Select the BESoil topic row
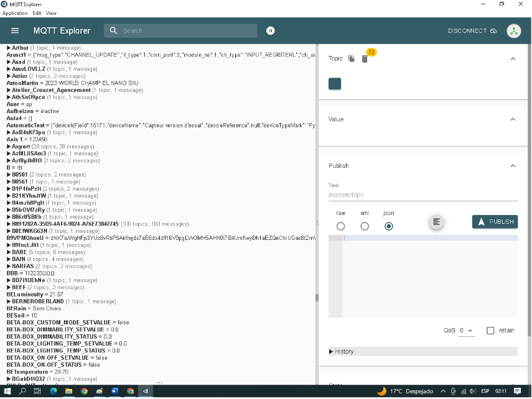Image resolution: width=532 pixels, height=399 pixels. 22,316
